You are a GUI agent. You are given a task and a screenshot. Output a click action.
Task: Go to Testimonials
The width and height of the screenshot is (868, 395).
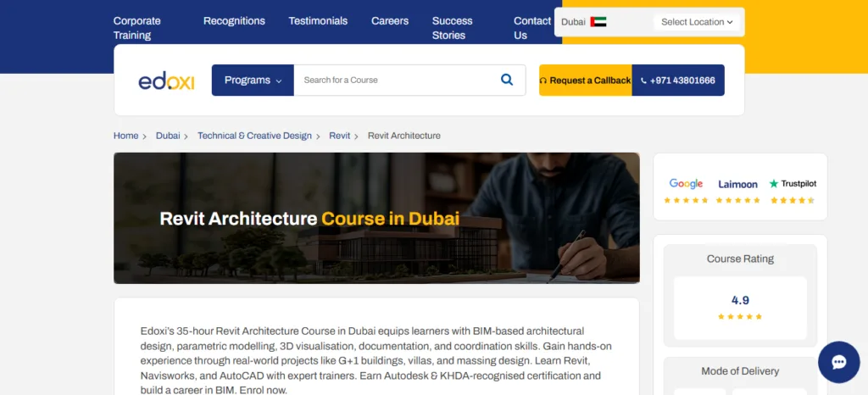318,21
